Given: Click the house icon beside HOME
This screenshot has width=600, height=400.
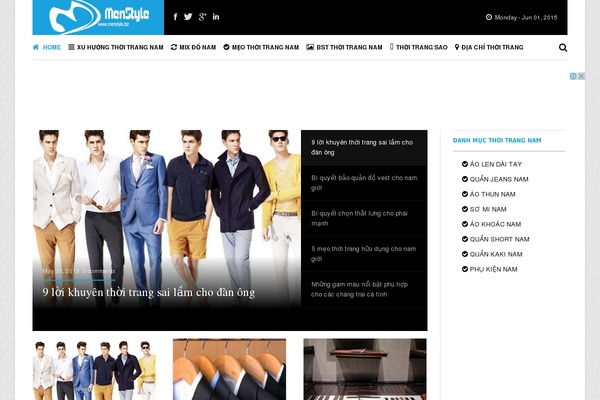Looking at the screenshot, I should [36, 47].
